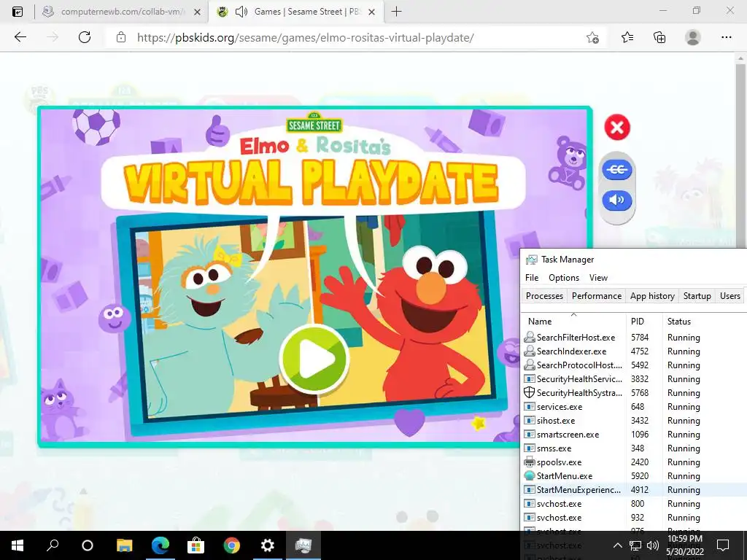Image resolution: width=747 pixels, height=560 pixels.
Task: Open the tab actions icon at the tab bar's left end
Action: (x=18, y=12)
